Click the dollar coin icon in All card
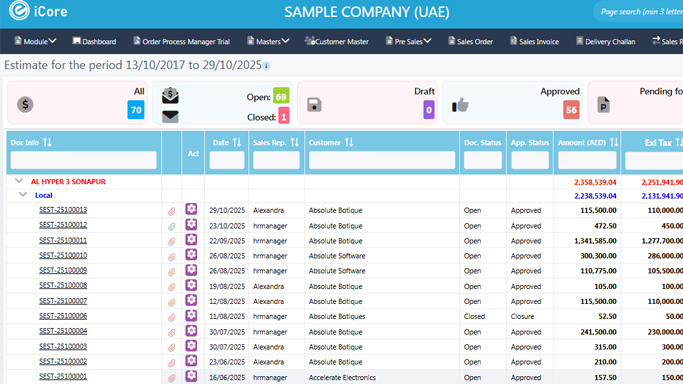The image size is (683, 384). [25, 104]
